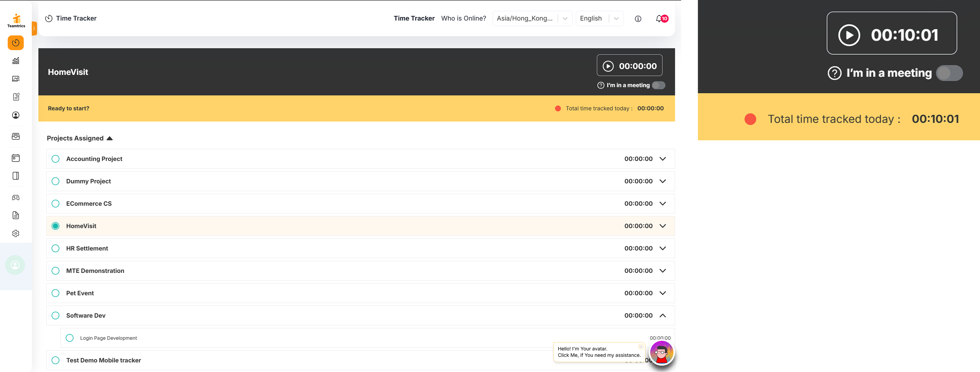The width and height of the screenshot is (980, 372).
Task: Select the Accounting Project radio button
Action: [56, 159]
